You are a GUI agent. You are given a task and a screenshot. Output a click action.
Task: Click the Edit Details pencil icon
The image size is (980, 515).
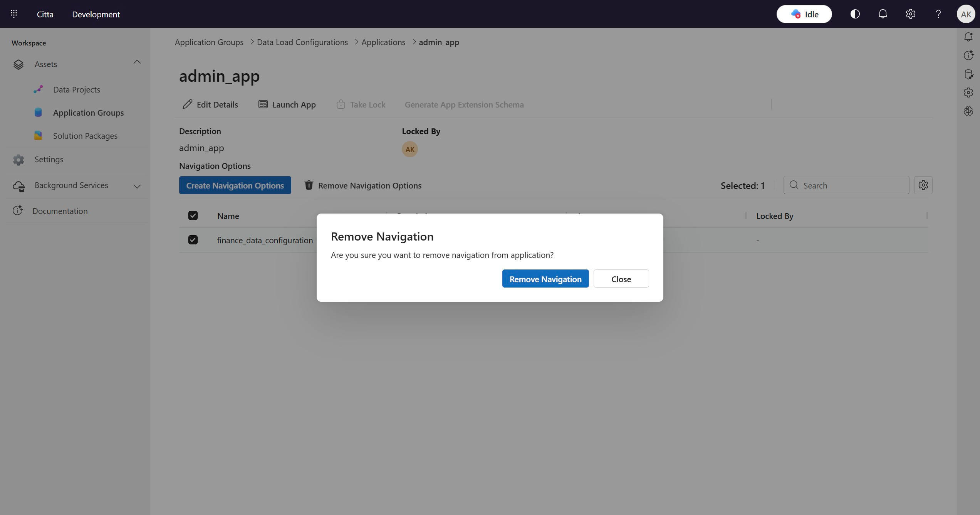[188, 104]
